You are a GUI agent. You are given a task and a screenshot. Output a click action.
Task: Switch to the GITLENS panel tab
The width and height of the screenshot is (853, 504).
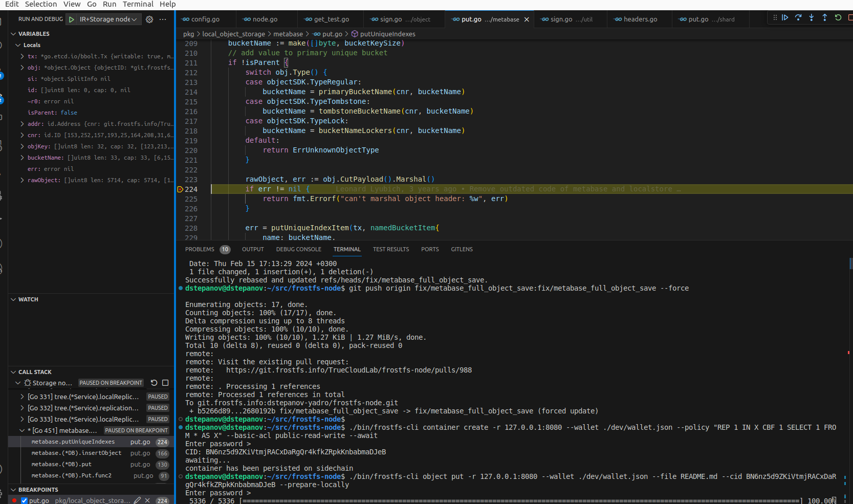coord(462,249)
